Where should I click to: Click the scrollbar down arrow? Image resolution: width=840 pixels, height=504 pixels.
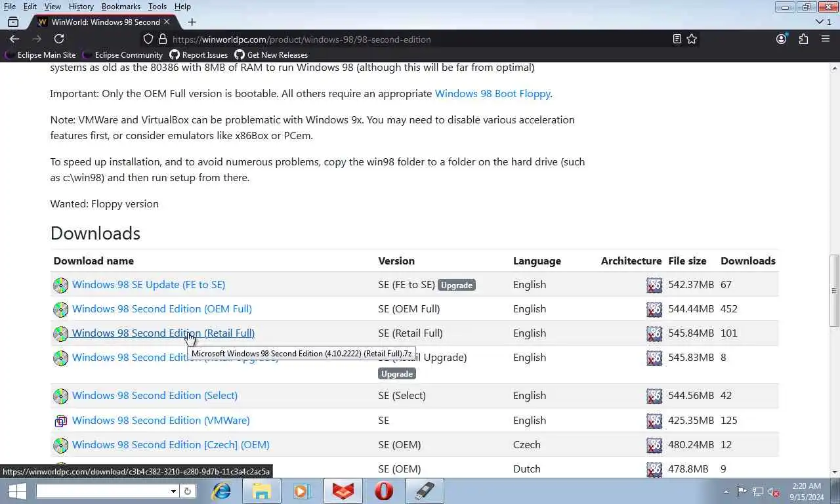coord(834,472)
